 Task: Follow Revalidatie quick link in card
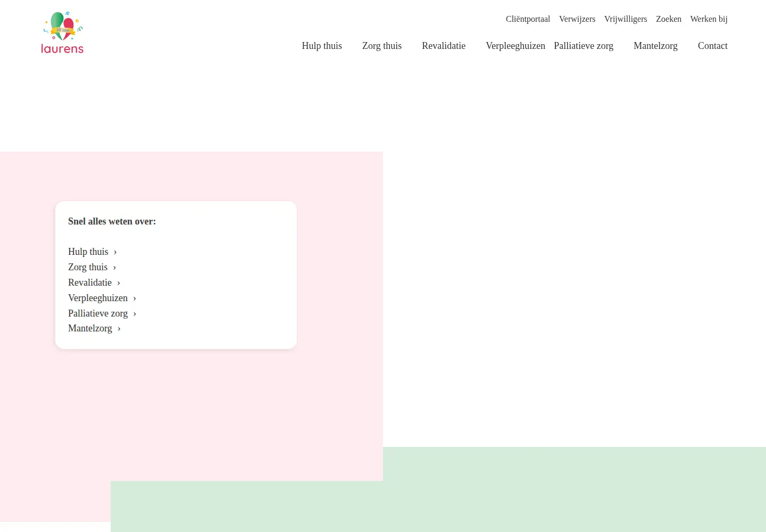click(94, 282)
